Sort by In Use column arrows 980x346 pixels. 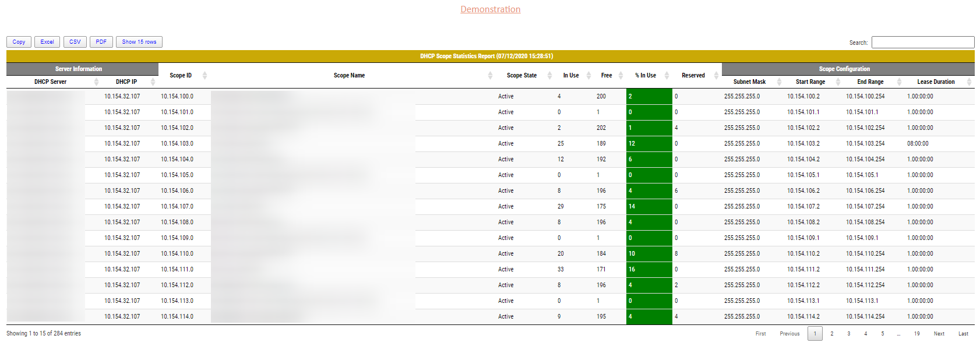pos(588,76)
